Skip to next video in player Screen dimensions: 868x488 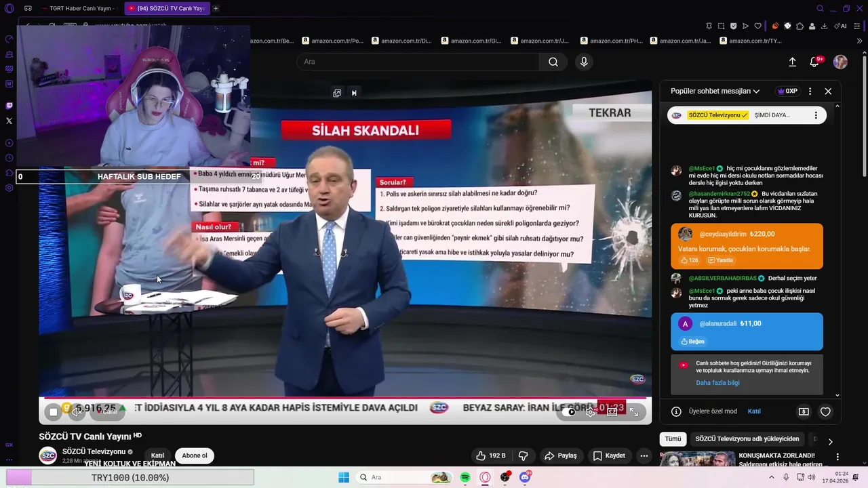[354, 93]
